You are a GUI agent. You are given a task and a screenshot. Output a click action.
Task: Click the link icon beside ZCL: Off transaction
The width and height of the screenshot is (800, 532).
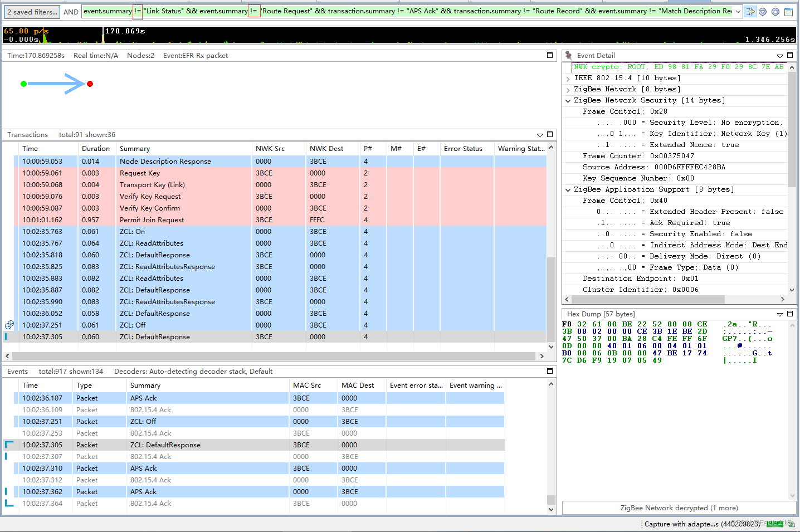(9, 325)
